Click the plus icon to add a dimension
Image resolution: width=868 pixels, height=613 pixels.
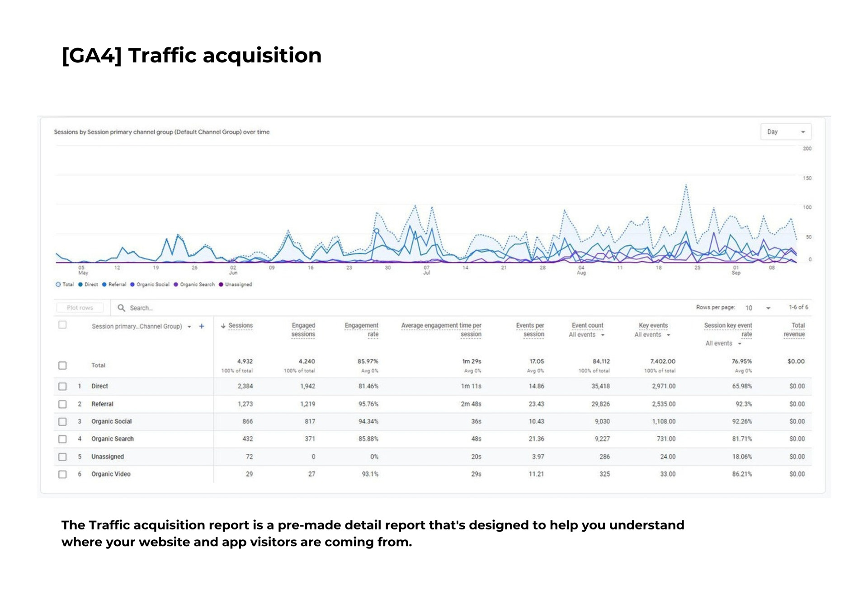click(x=202, y=326)
